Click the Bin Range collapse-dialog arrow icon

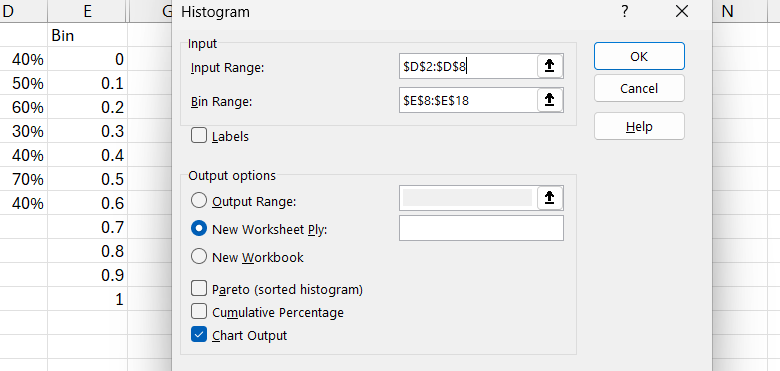550,100
